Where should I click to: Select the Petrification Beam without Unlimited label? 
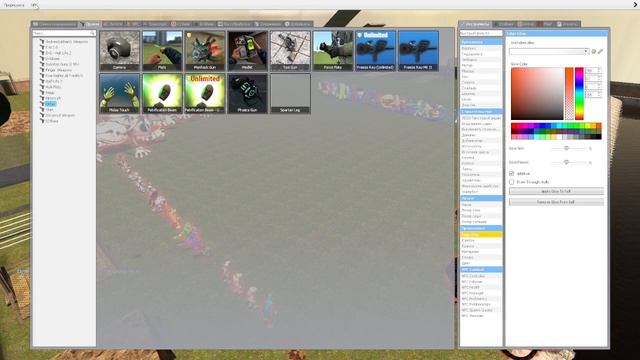click(x=162, y=93)
